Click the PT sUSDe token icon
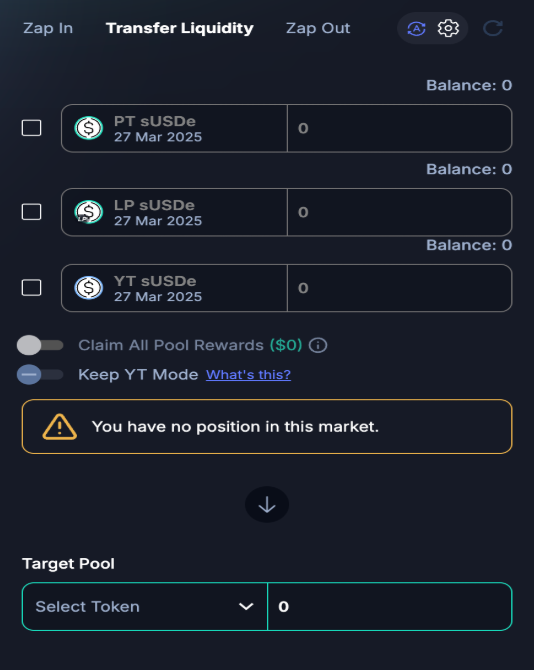The image size is (534, 670). pos(88,128)
